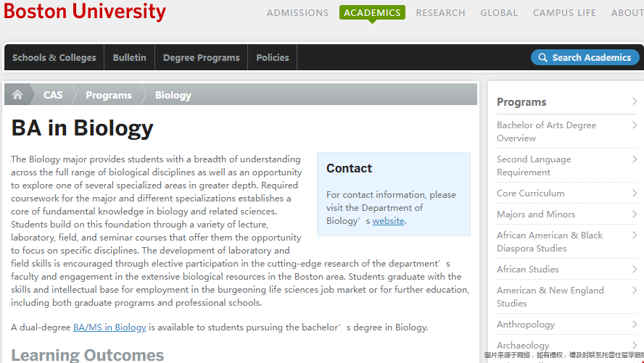Click the Boston University logo

pos(85,12)
